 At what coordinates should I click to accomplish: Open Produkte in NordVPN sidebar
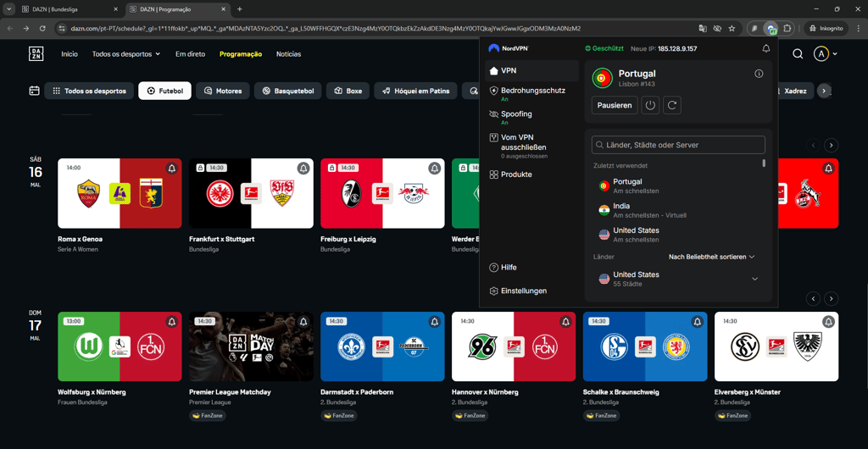(x=511, y=175)
